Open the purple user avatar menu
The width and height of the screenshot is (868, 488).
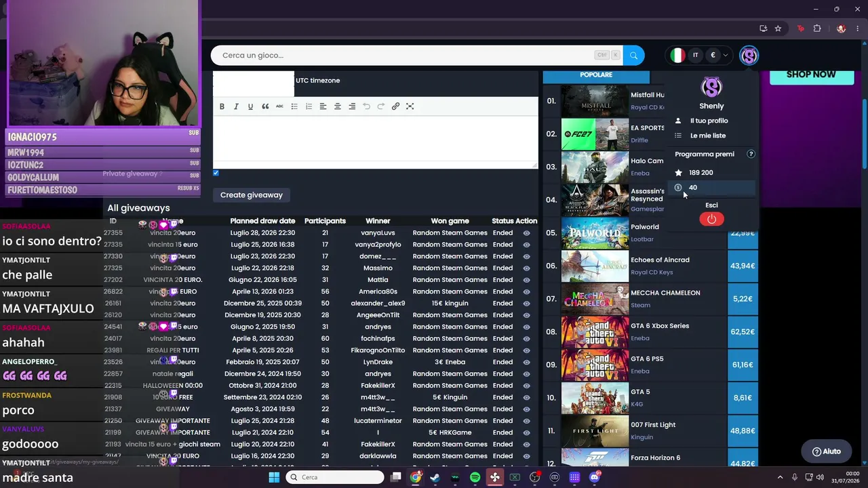pos(749,56)
